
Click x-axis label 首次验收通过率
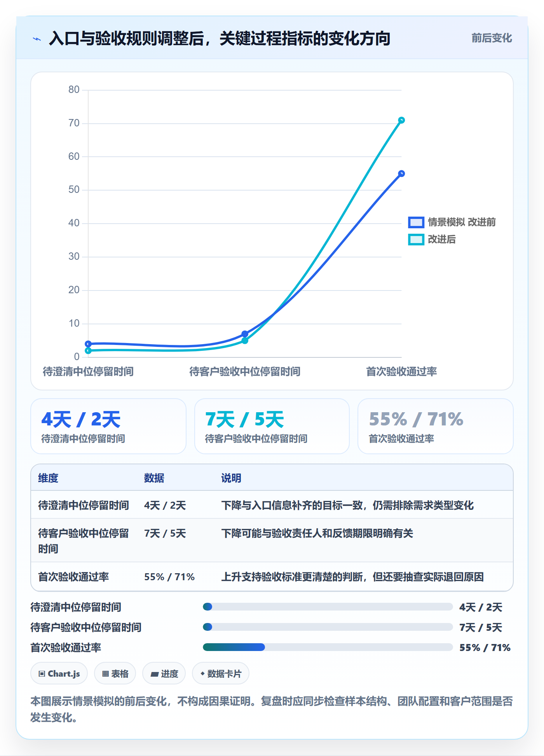point(401,371)
